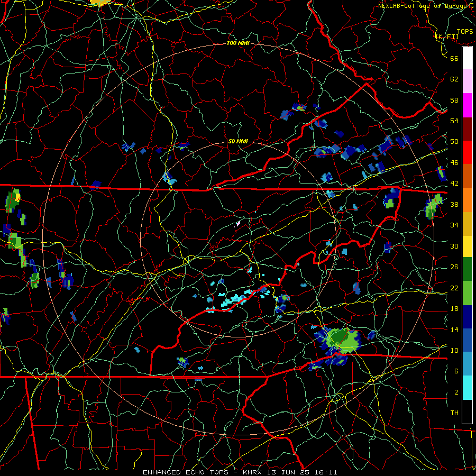Select the 46 legend scale label
Viewport: 476px width, 476px height.
click(454, 162)
